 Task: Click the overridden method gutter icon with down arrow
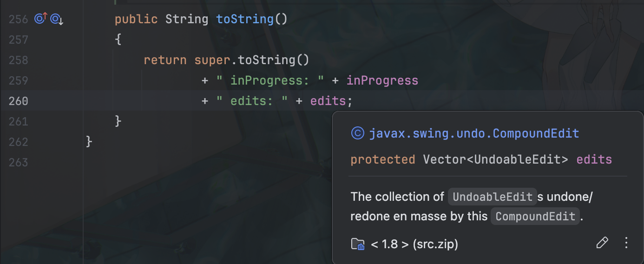[57, 19]
